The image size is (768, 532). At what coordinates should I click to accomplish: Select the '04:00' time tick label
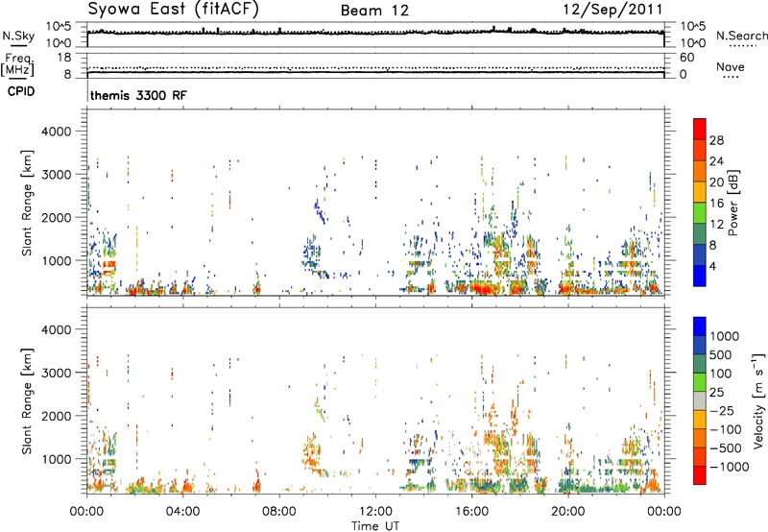click(x=182, y=512)
